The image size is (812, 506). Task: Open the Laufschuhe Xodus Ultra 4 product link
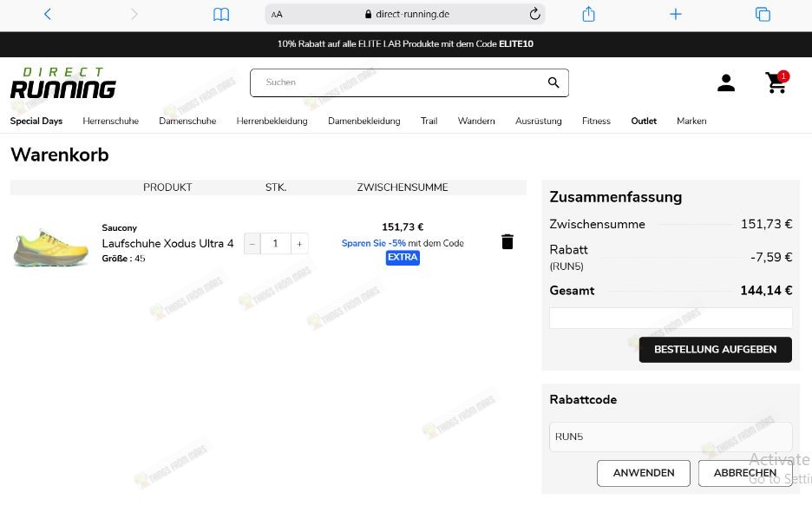[167, 243]
